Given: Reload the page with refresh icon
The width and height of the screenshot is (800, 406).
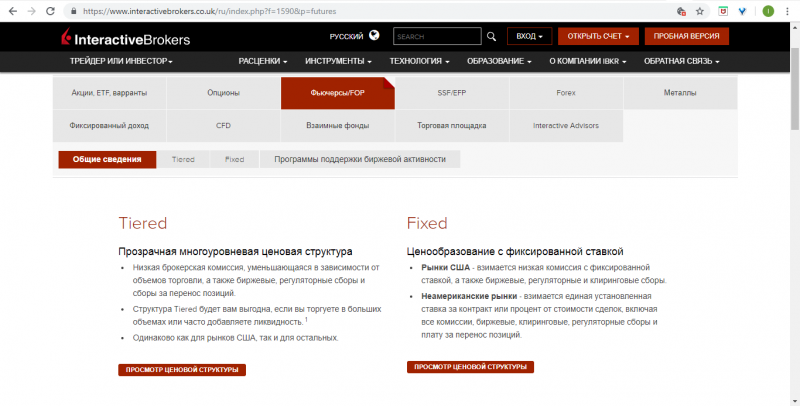Looking at the screenshot, I should 50,11.
